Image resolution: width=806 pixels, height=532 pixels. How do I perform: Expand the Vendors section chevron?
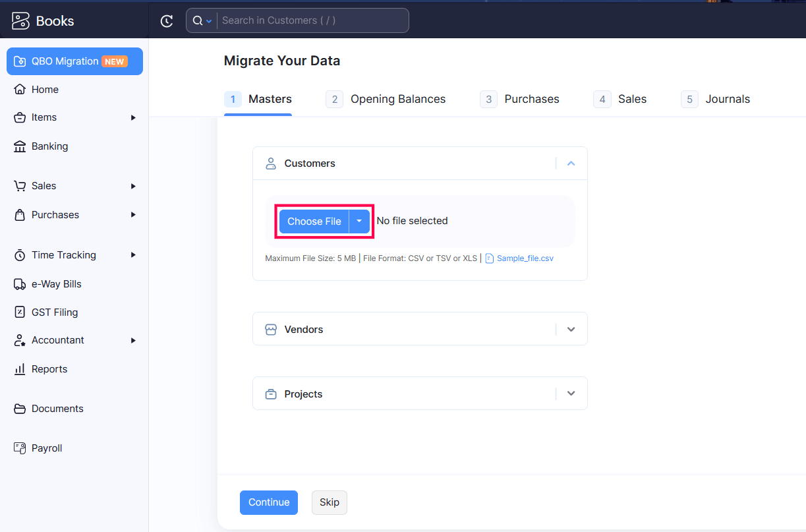tap(571, 329)
